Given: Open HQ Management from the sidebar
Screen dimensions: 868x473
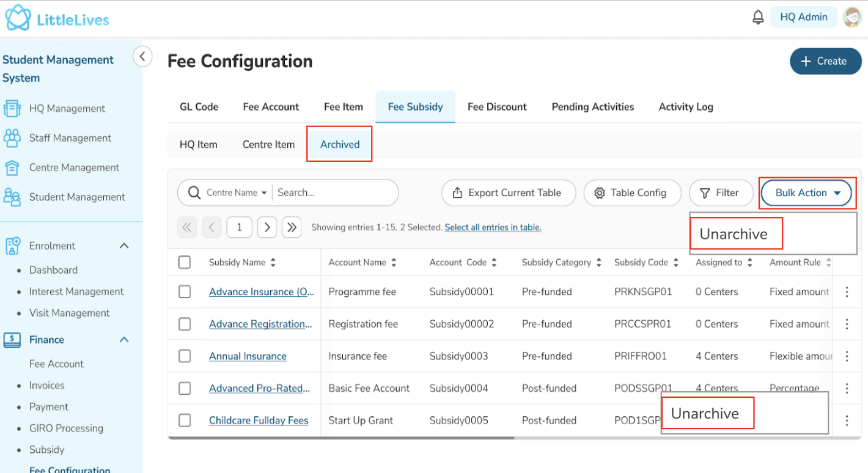Looking at the screenshot, I should tap(67, 109).
